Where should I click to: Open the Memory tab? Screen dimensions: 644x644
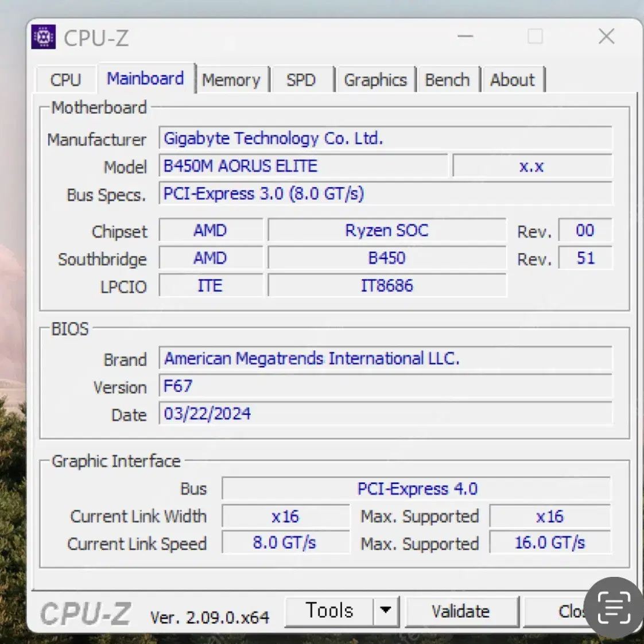coord(232,80)
